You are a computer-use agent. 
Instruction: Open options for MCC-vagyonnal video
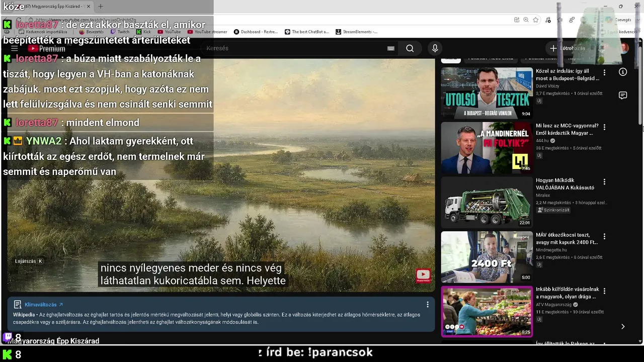tap(604, 127)
